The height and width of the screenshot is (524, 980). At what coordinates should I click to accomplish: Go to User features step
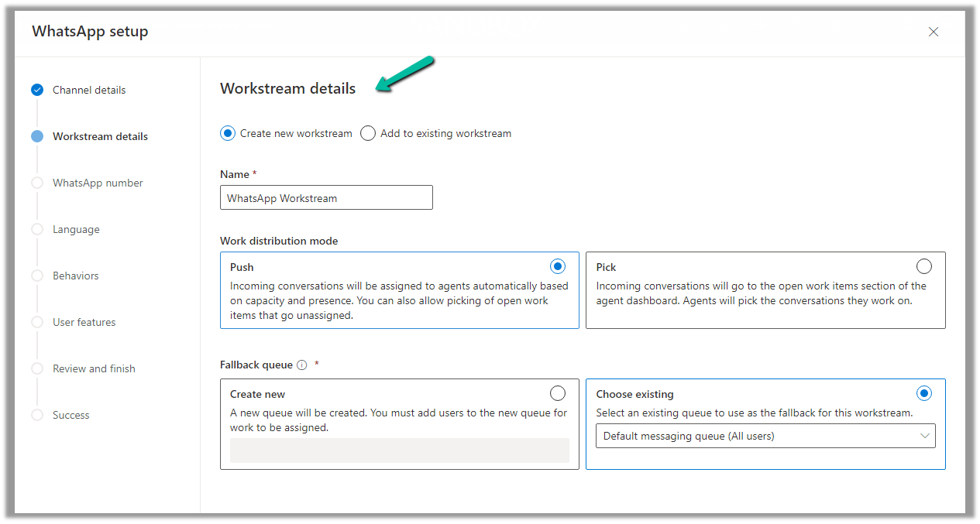84,322
